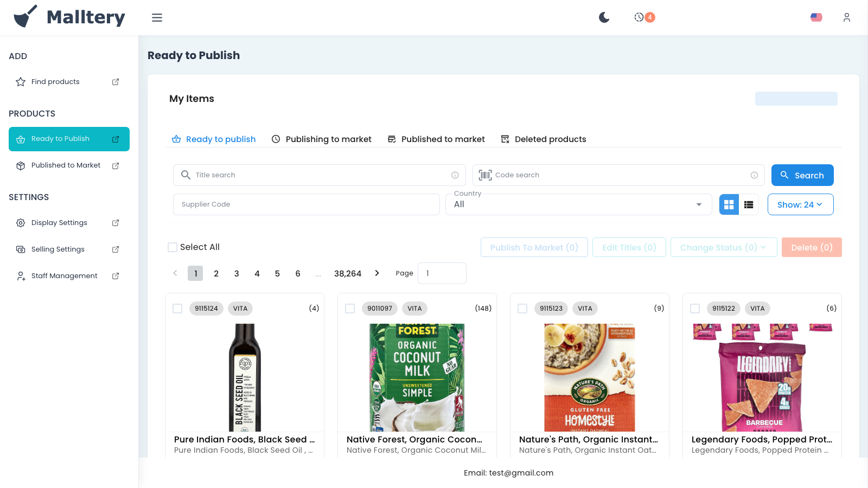
Task: Switch to grid view layout
Action: (729, 204)
